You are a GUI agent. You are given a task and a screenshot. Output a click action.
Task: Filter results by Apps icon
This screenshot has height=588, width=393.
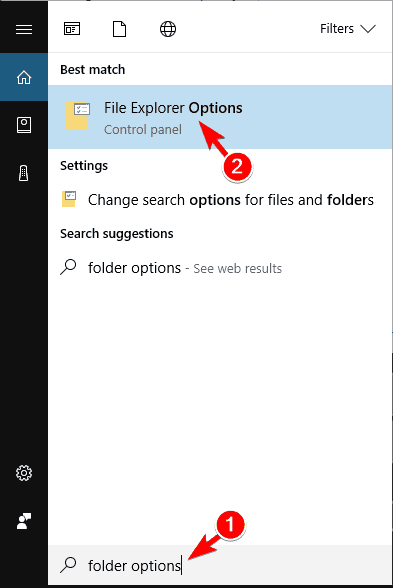(x=72, y=29)
